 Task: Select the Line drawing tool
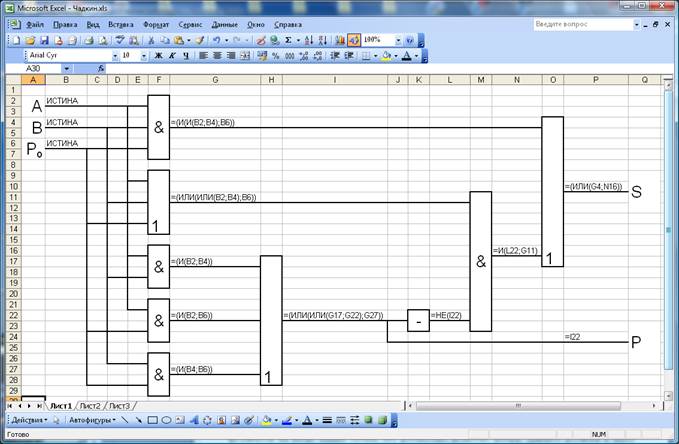click(x=125, y=420)
